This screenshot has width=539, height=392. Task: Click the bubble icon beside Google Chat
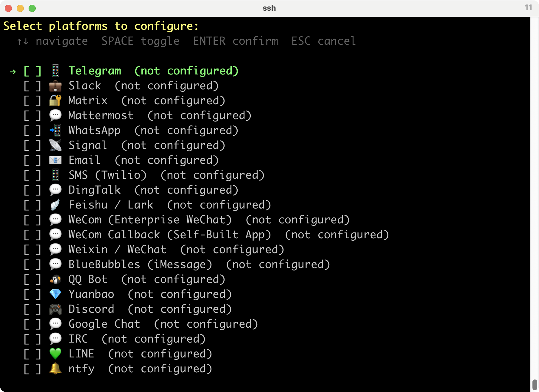pyautogui.click(x=55, y=324)
